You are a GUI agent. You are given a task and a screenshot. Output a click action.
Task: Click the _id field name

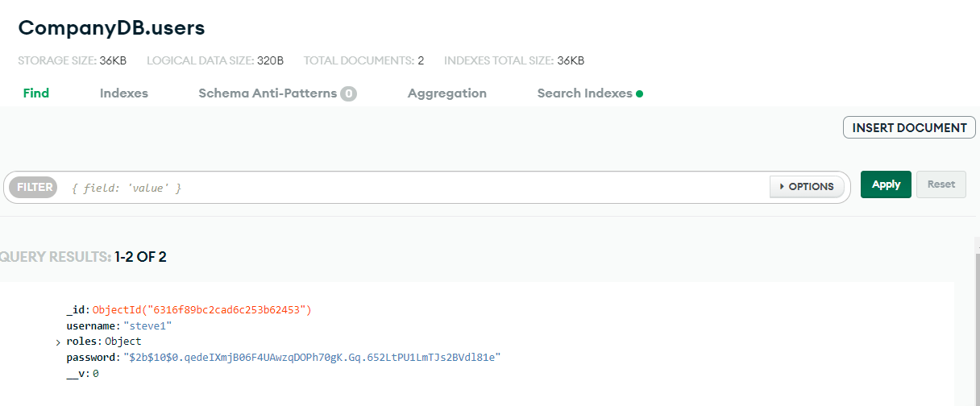click(x=76, y=309)
